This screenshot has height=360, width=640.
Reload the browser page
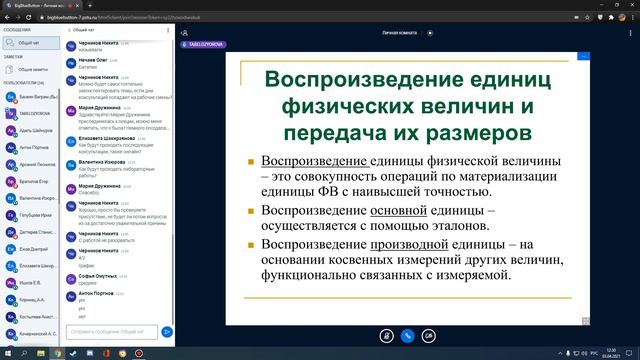29,18
